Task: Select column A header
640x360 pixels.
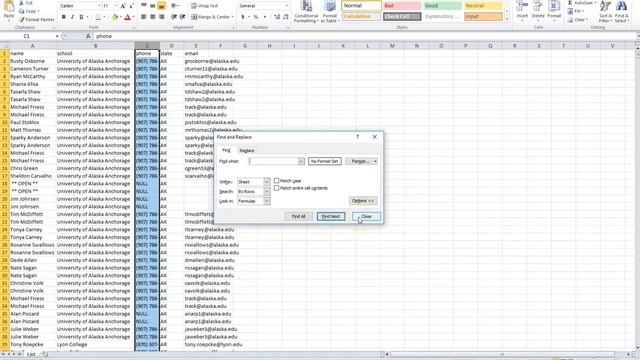Action: [x=32, y=46]
